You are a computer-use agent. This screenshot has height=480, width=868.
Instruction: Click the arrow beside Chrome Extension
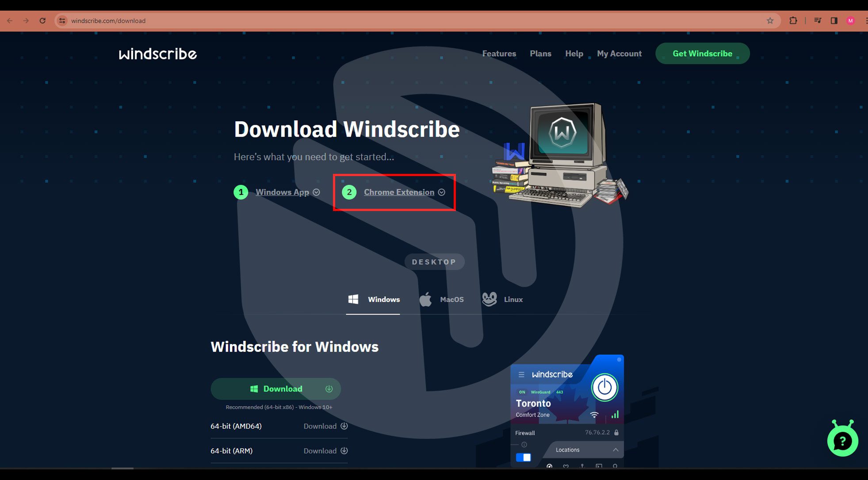point(441,192)
